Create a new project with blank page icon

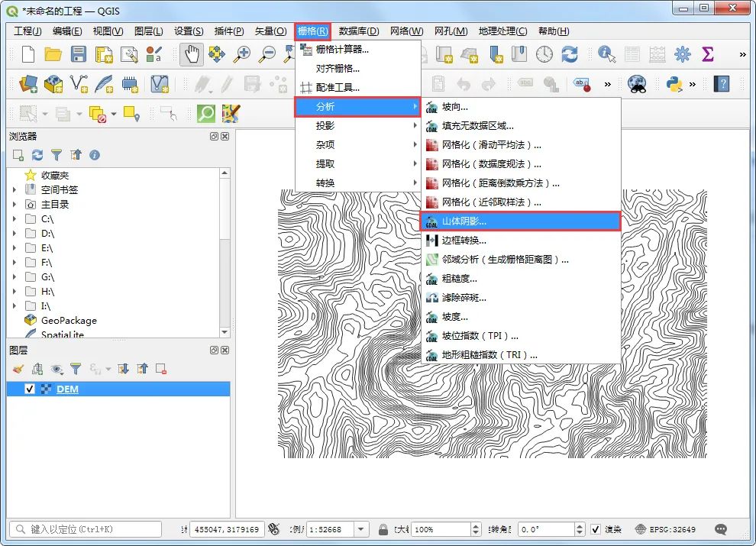point(28,54)
